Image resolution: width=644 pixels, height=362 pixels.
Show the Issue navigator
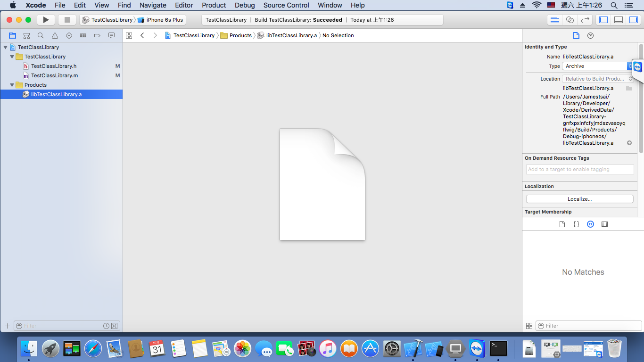click(55, 35)
